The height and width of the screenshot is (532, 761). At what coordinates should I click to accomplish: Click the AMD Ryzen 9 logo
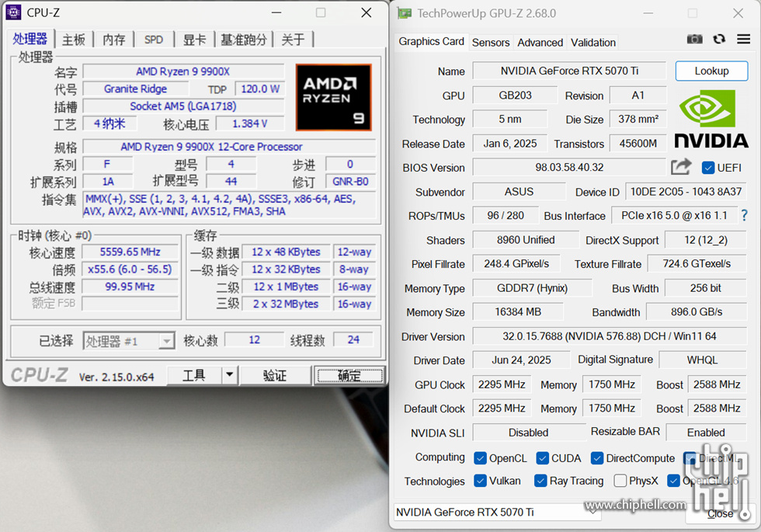(334, 97)
